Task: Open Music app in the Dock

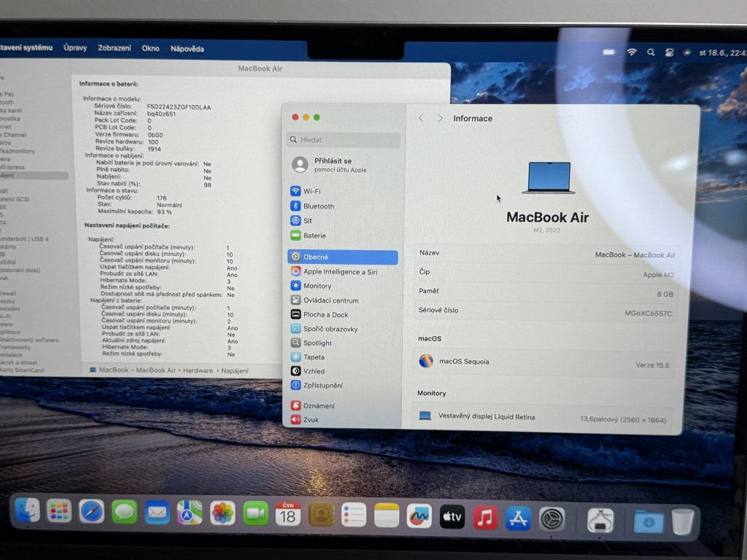Action: [x=485, y=517]
